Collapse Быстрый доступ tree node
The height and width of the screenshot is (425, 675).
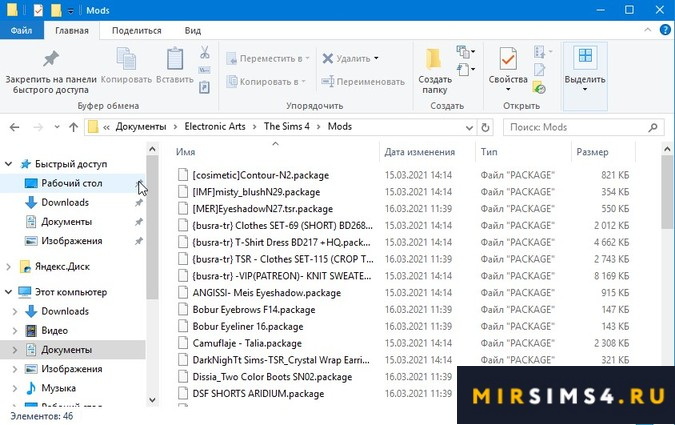click(x=8, y=164)
